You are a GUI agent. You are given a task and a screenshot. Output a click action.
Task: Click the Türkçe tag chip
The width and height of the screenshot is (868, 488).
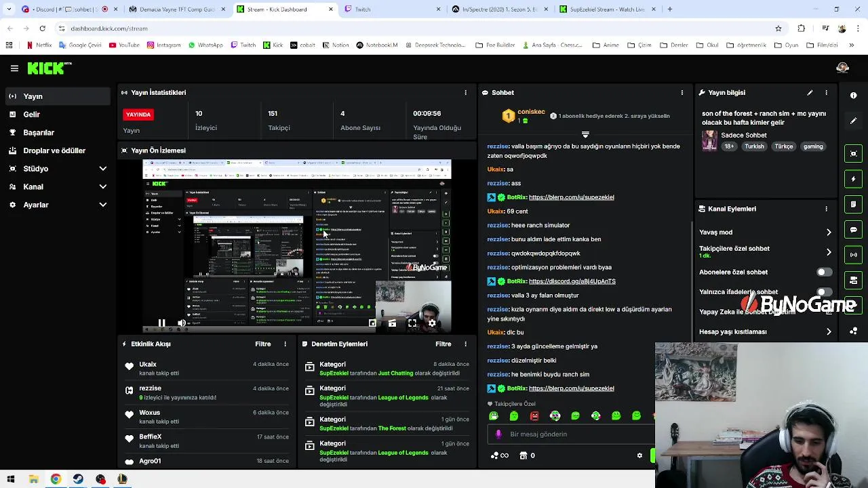[783, 146]
